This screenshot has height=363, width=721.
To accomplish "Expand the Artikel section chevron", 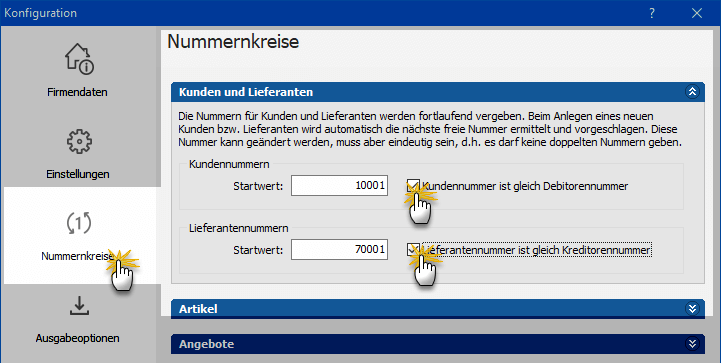I will [x=692, y=308].
